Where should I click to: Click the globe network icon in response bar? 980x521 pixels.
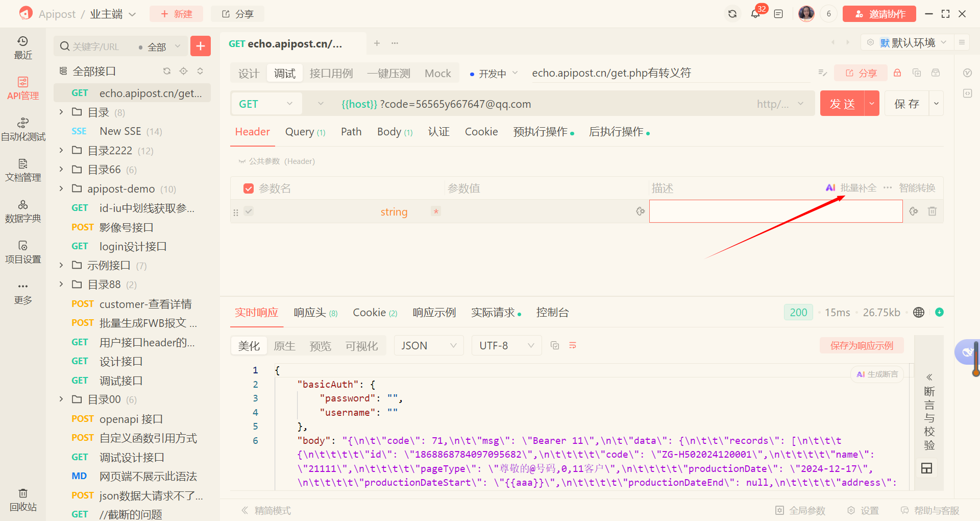tap(919, 313)
